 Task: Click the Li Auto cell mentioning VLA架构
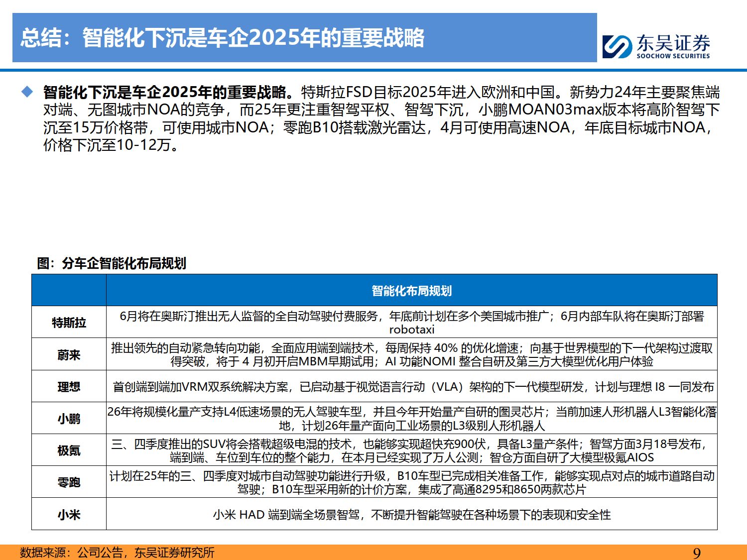(x=411, y=386)
